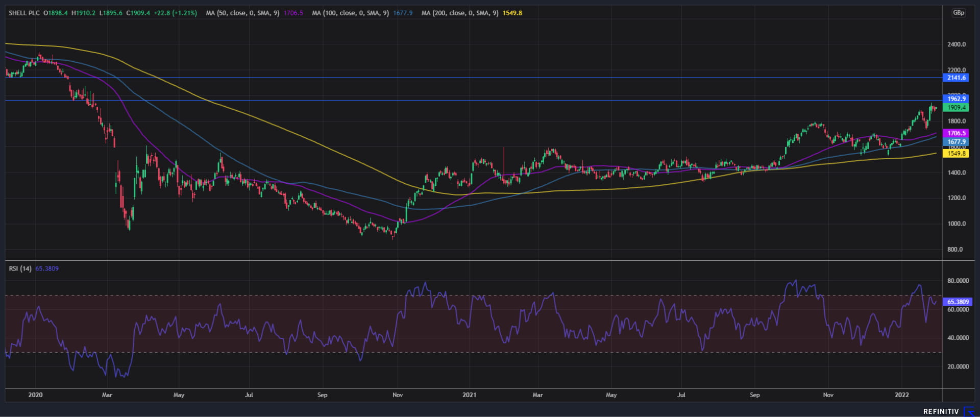Click the 1000.0 price axis label
980x417 pixels.
click(957, 224)
